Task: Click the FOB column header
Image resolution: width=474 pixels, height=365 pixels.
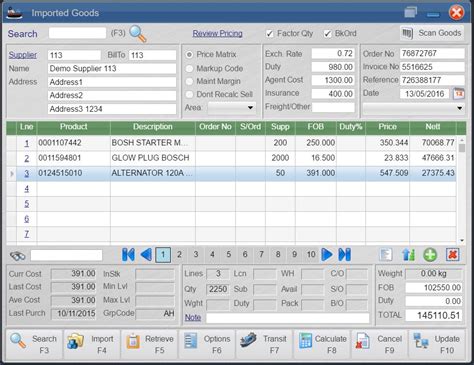Action: coord(316,127)
